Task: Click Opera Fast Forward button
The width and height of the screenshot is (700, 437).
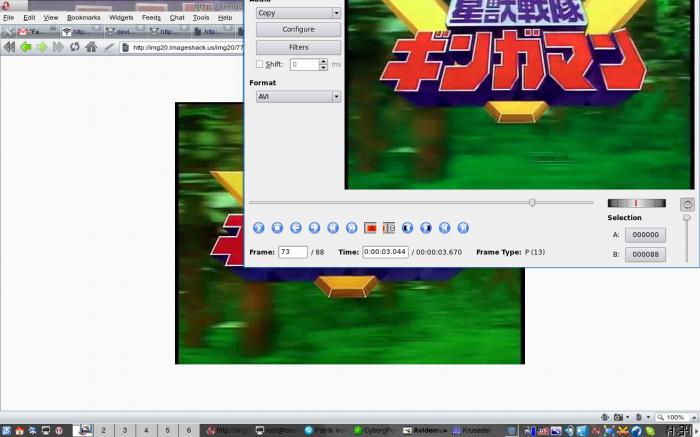Action: (58, 47)
